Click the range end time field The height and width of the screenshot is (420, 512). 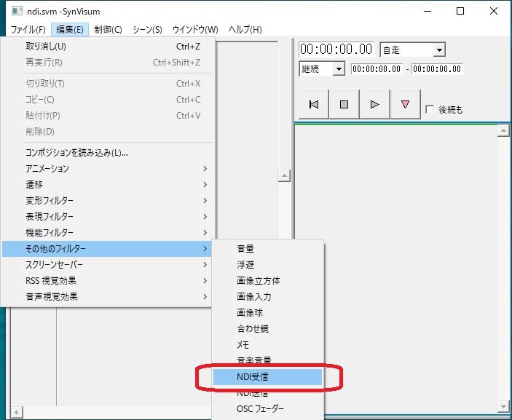click(x=436, y=69)
